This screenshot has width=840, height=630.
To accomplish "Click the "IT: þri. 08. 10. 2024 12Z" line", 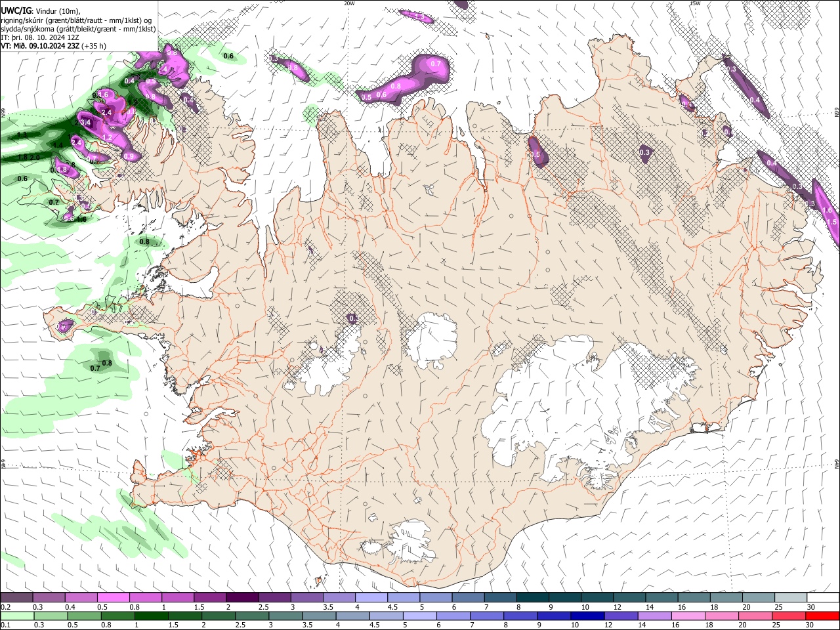I will point(39,37).
